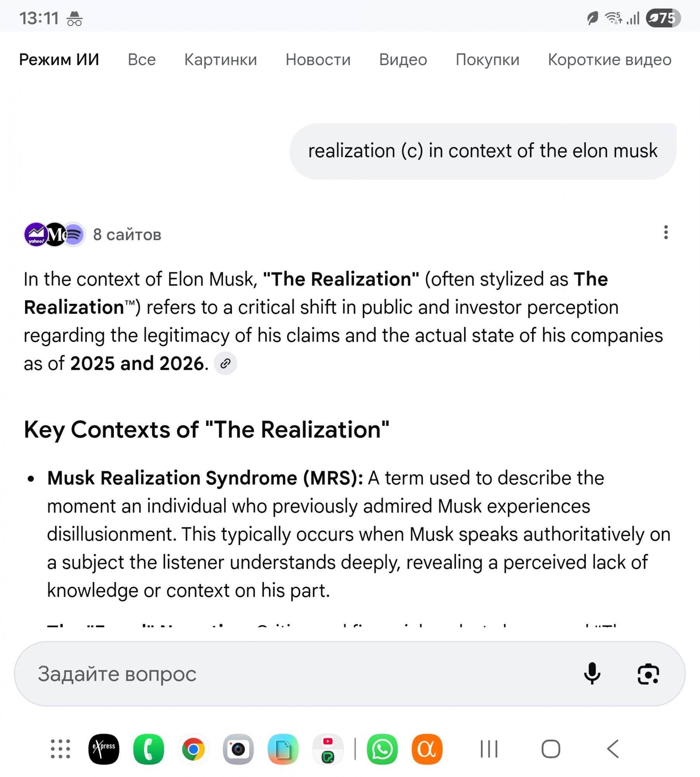Tap the Режим ИИ tab
The image size is (700, 777).
click(59, 60)
